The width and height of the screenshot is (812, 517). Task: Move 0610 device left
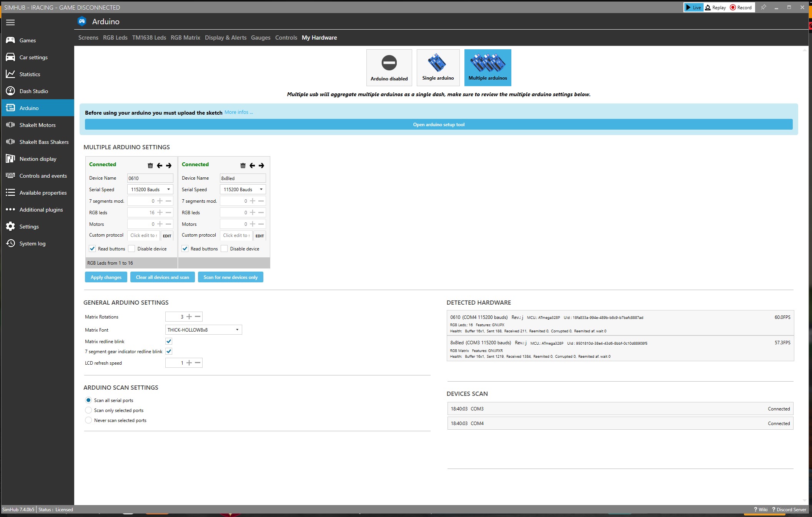click(x=160, y=165)
